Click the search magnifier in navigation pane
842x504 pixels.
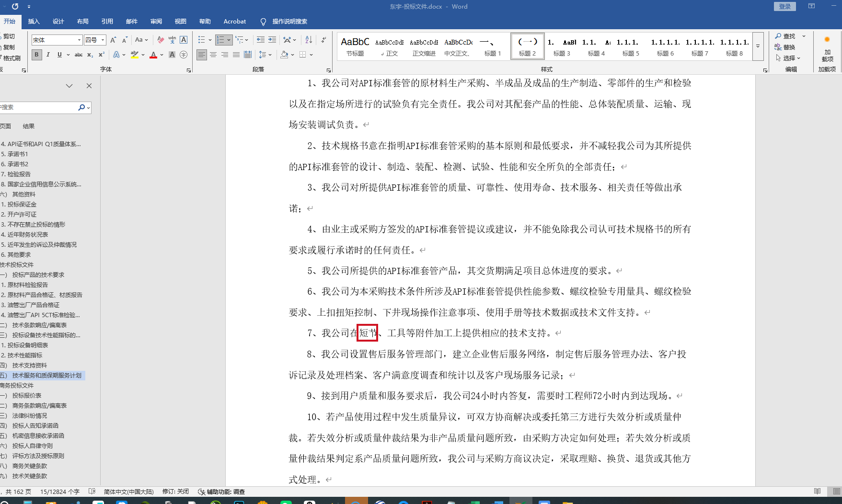tap(81, 107)
